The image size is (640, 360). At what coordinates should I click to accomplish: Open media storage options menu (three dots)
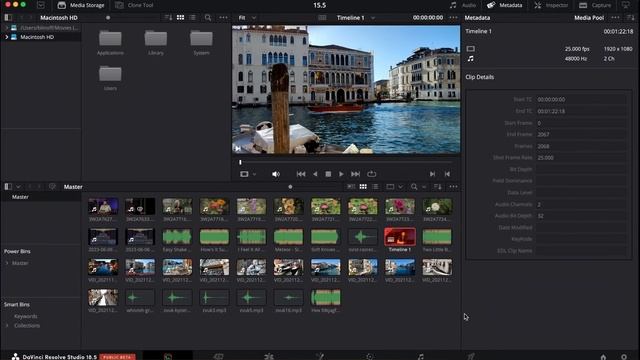tap(223, 18)
